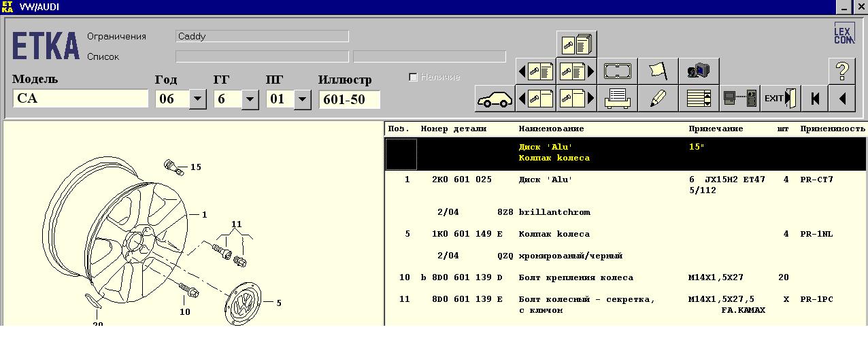Click the Применимость column header

click(833, 129)
